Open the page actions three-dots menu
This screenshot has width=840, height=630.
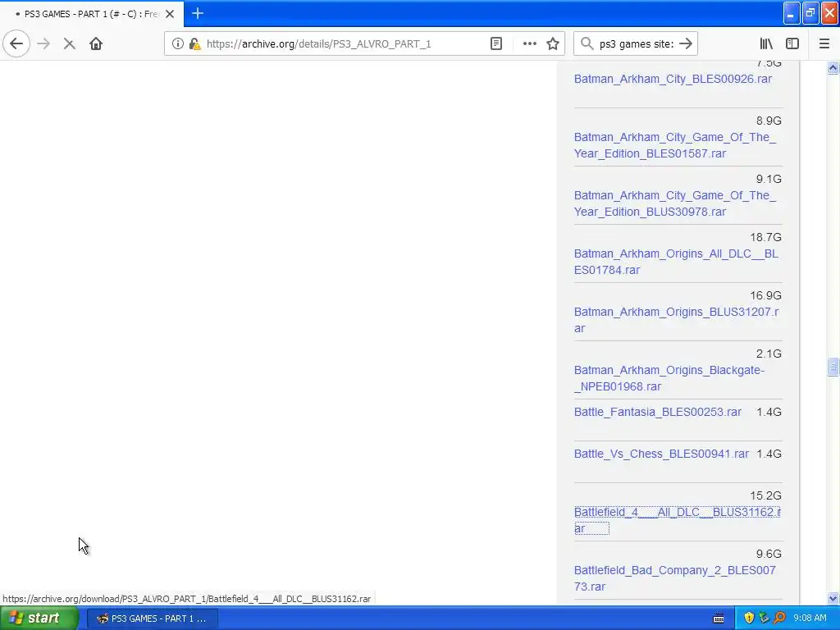[529, 44]
